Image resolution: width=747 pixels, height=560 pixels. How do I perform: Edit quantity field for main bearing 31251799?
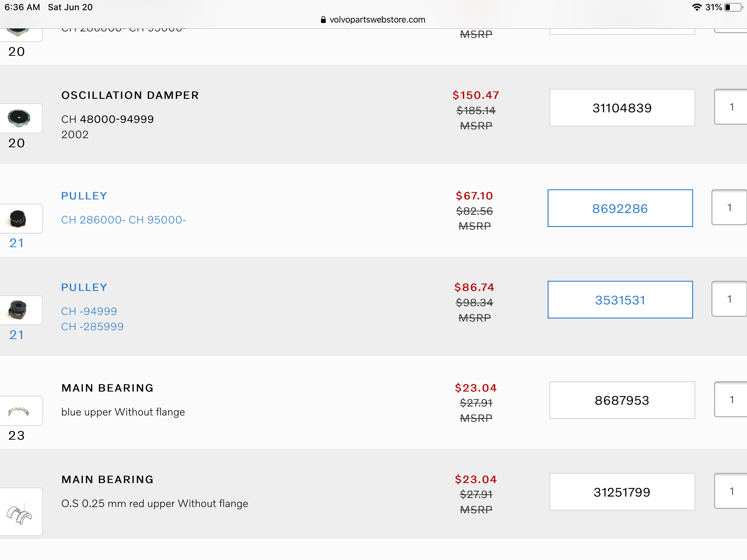click(x=731, y=491)
